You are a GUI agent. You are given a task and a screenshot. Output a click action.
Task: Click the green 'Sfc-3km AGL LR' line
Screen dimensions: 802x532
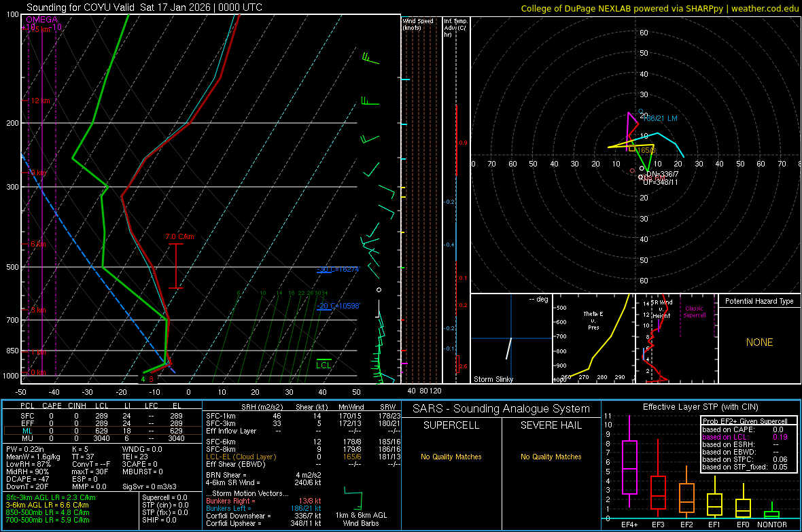tap(51, 497)
